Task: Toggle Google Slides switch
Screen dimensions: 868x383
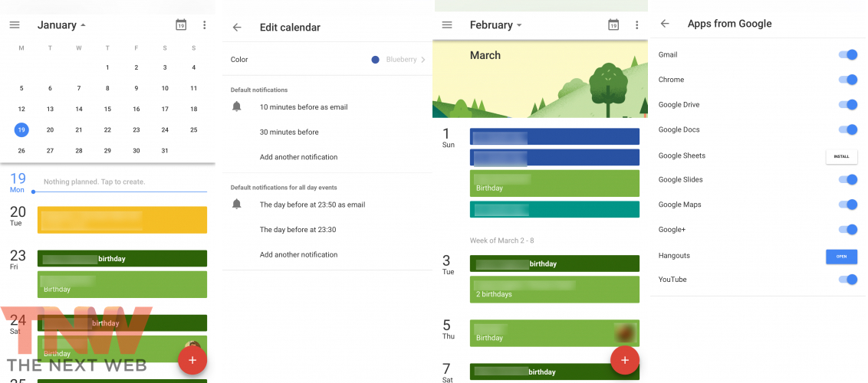Action: pyautogui.click(x=848, y=179)
